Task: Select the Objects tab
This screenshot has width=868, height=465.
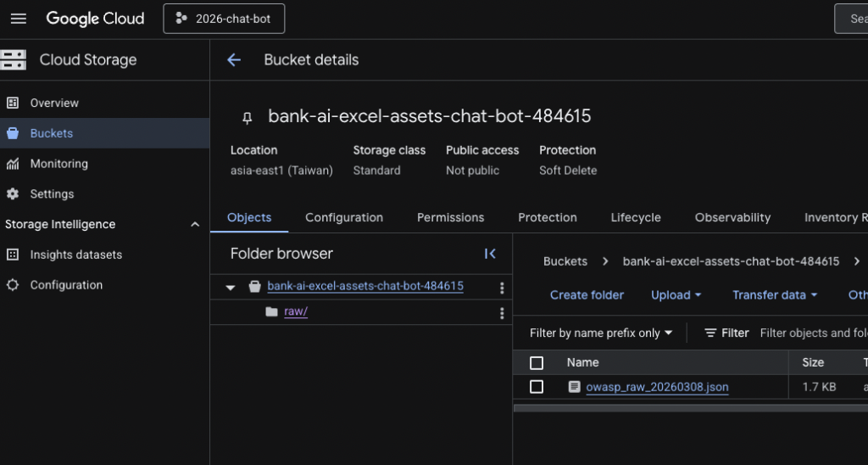Action: coord(249,217)
